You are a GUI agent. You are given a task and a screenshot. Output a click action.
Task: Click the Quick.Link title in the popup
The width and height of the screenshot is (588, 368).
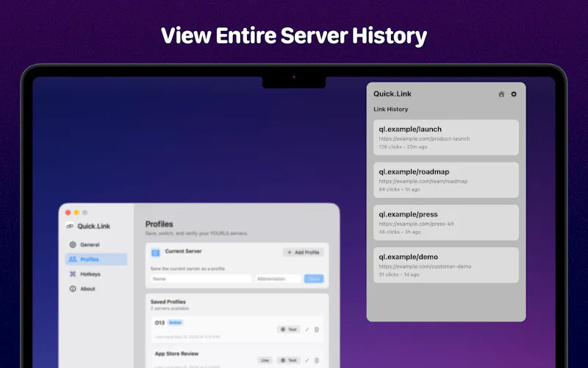click(392, 94)
